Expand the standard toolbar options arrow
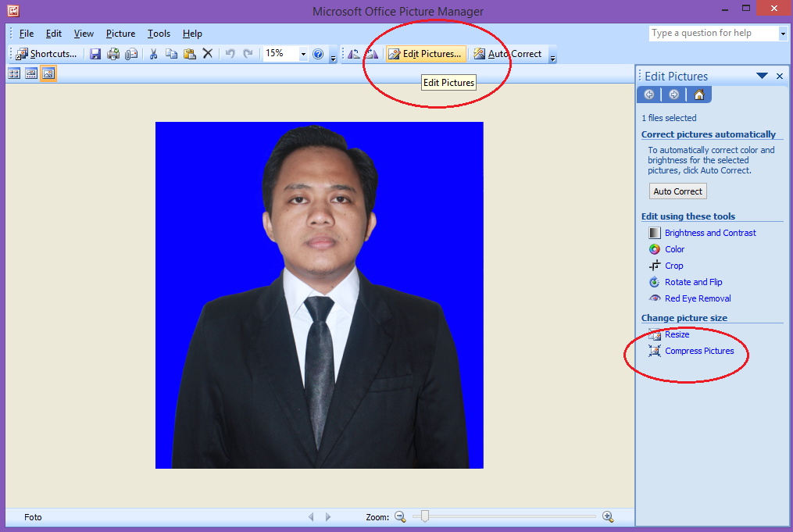This screenshot has width=793, height=532. click(333, 54)
